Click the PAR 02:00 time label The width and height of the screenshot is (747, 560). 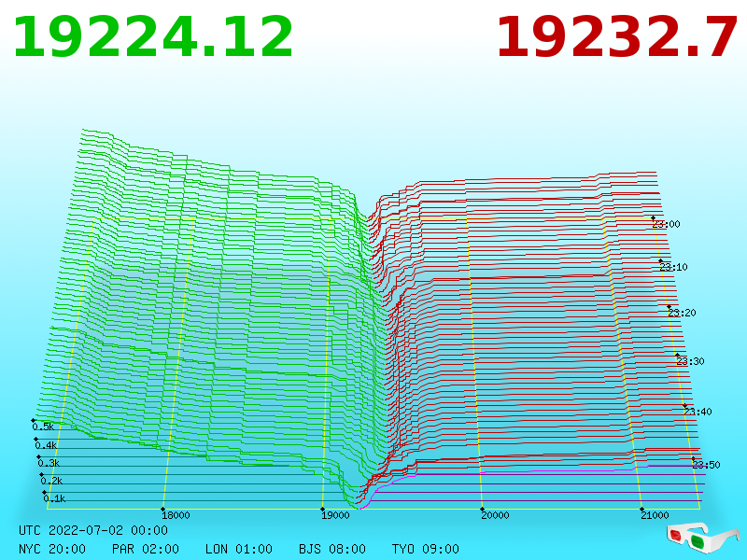(x=146, y=549)
